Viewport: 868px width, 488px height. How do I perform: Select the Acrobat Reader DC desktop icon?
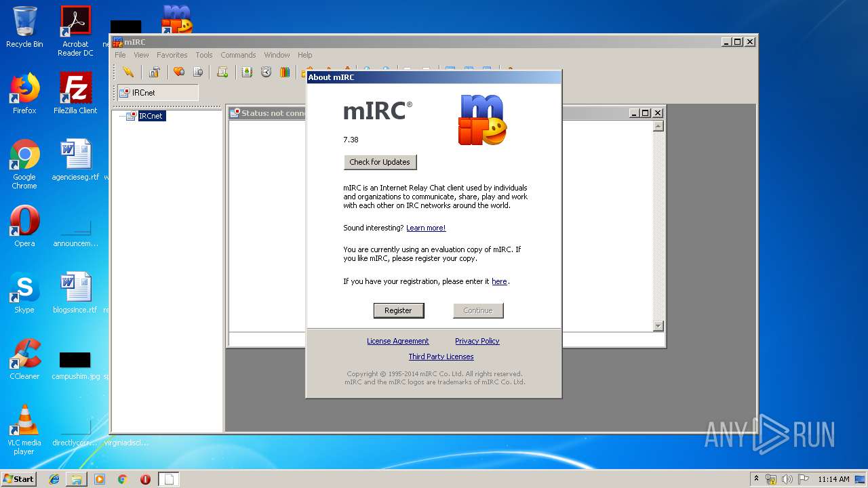[x=75, y=31]
